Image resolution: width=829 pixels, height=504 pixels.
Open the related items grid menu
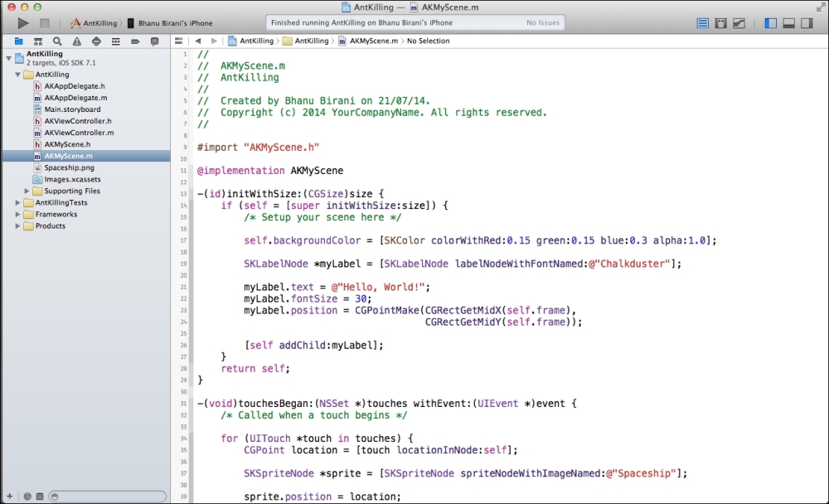click(x=179, y=41)
